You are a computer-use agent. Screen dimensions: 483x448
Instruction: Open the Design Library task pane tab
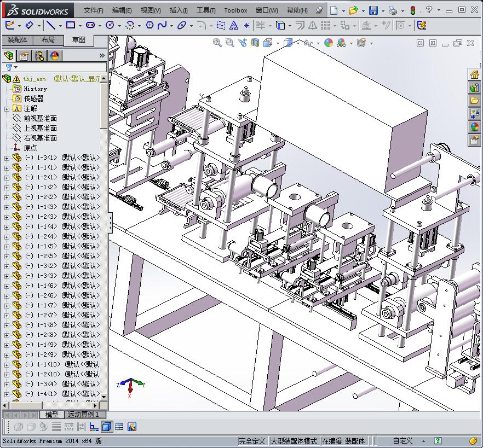click(x=474, y=88)
